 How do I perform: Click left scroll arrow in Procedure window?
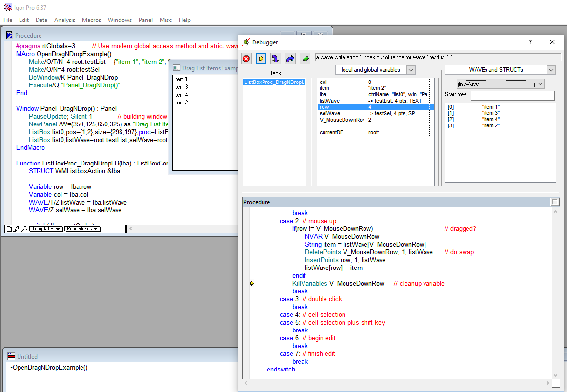click(131, 228)
